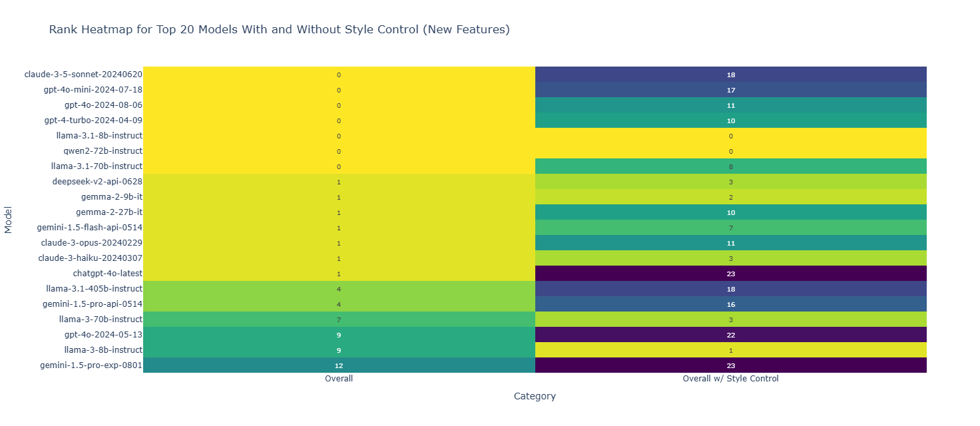This screenshot has height=426, width=980.
Task: Click deepseek-v2-api-0628's Overall cell showing 1
Action: point(339,182)
